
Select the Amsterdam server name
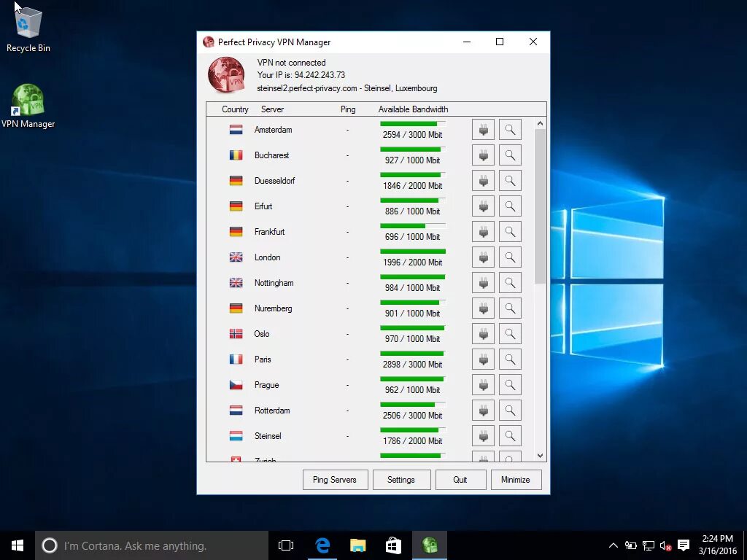coord(273,130)
